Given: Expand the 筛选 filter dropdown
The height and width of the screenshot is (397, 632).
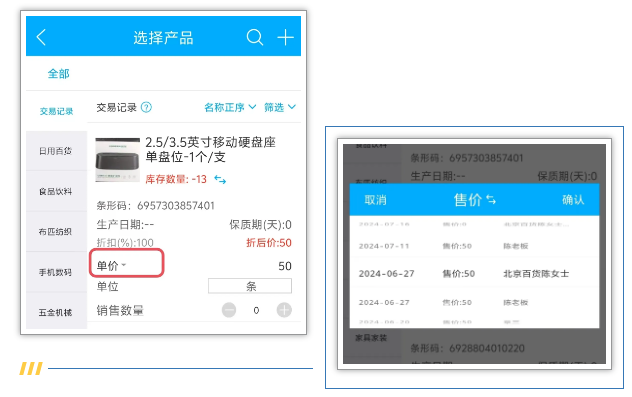Looking at the screenshot, I should click(x=280, y=107).
